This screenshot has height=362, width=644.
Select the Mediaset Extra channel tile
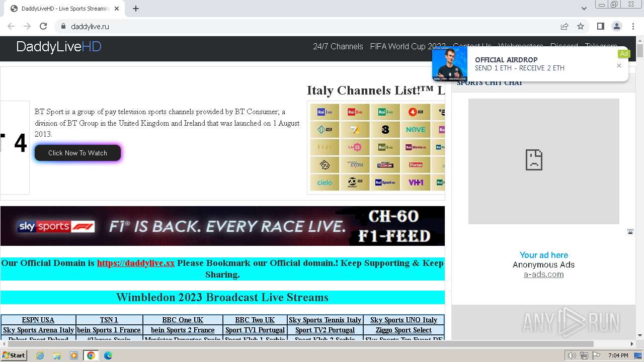pyautogui.click(x=355, y=165)
